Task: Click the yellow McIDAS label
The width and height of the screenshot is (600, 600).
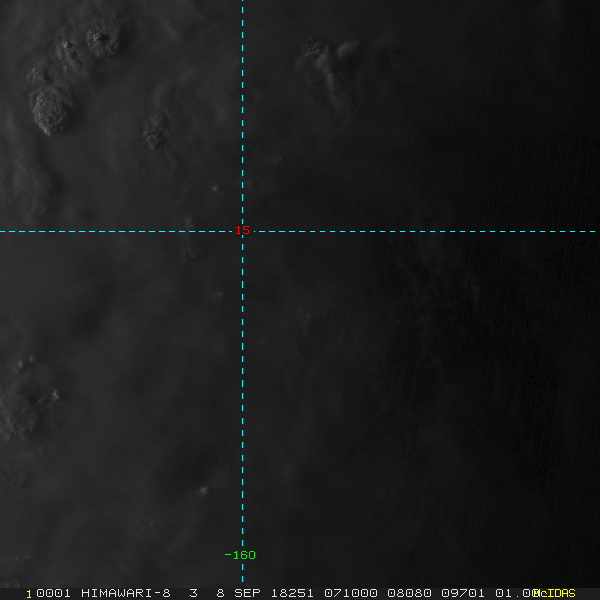Action: point(554,592)
